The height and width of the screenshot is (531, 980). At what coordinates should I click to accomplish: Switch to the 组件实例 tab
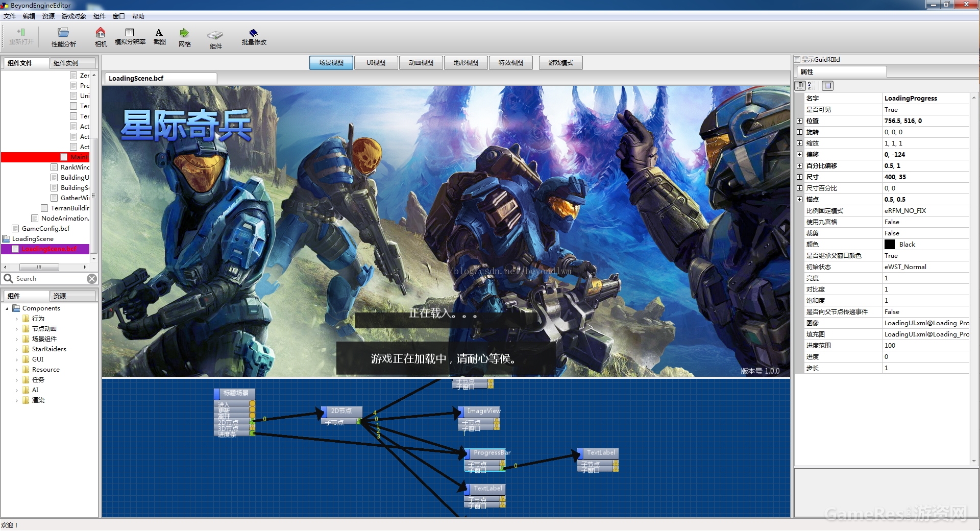pos(72,63)
